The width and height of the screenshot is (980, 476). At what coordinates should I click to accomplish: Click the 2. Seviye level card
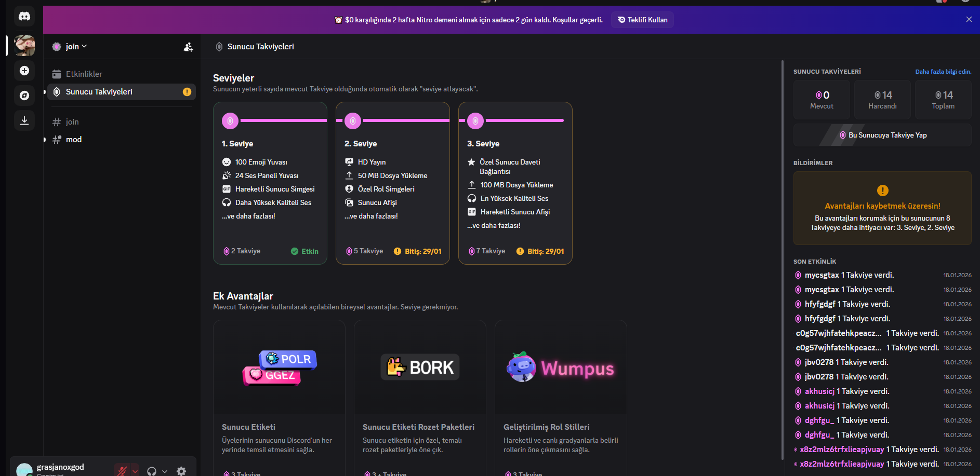click(x=393, y=183)
